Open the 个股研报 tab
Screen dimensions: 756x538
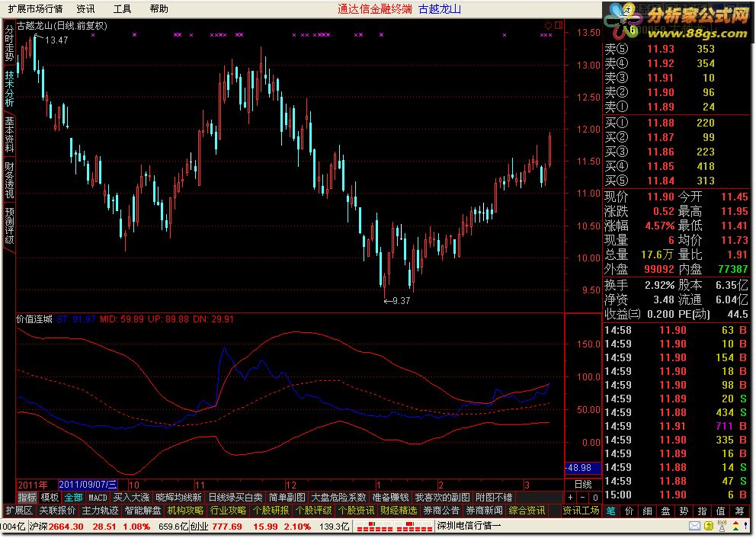271,511
